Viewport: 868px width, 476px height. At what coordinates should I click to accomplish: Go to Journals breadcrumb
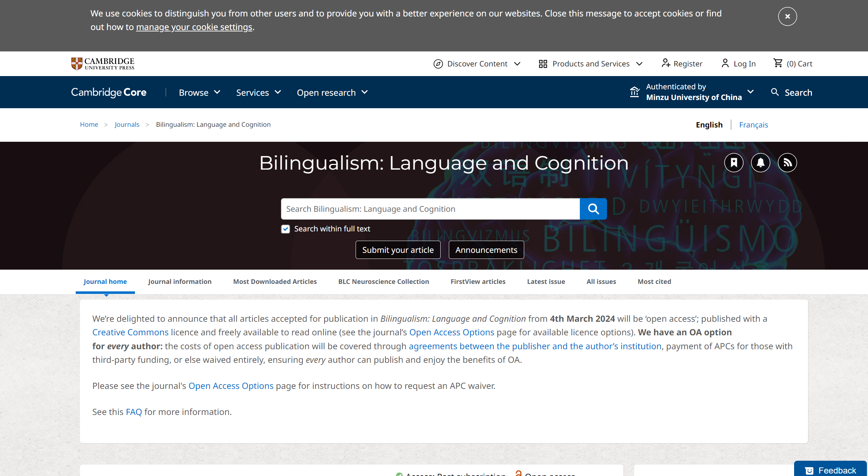[127, 124]
